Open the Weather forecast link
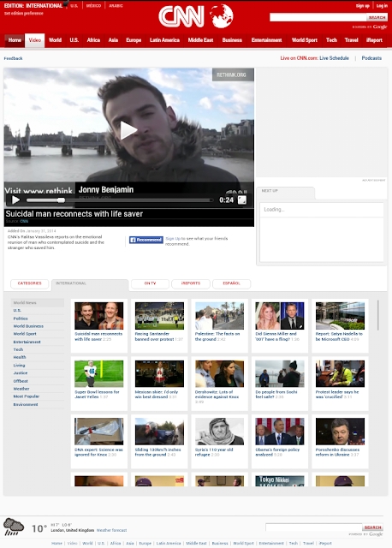Viewport: 392px width, 548px height. 111,530
